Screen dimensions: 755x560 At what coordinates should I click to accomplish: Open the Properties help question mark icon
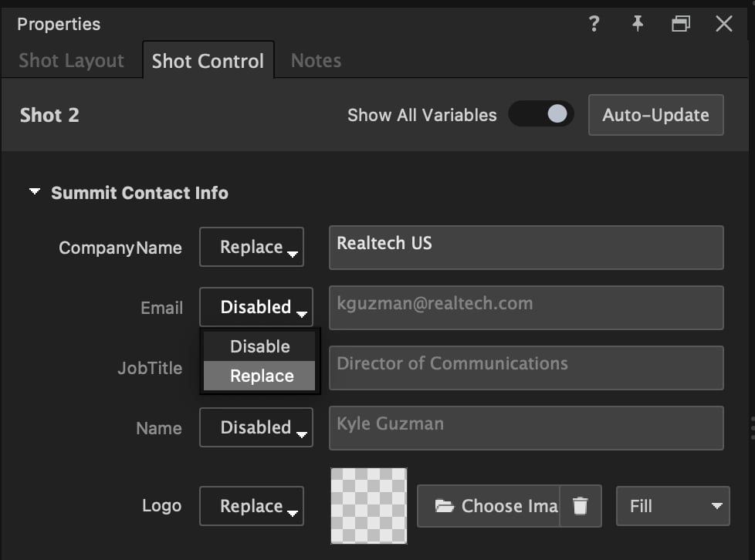(594, 24)
